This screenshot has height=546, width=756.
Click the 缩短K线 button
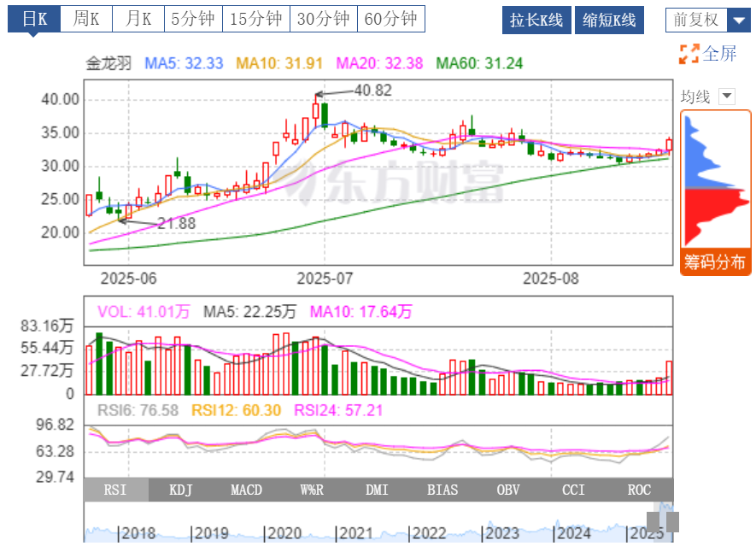click(x=609, y=21)
